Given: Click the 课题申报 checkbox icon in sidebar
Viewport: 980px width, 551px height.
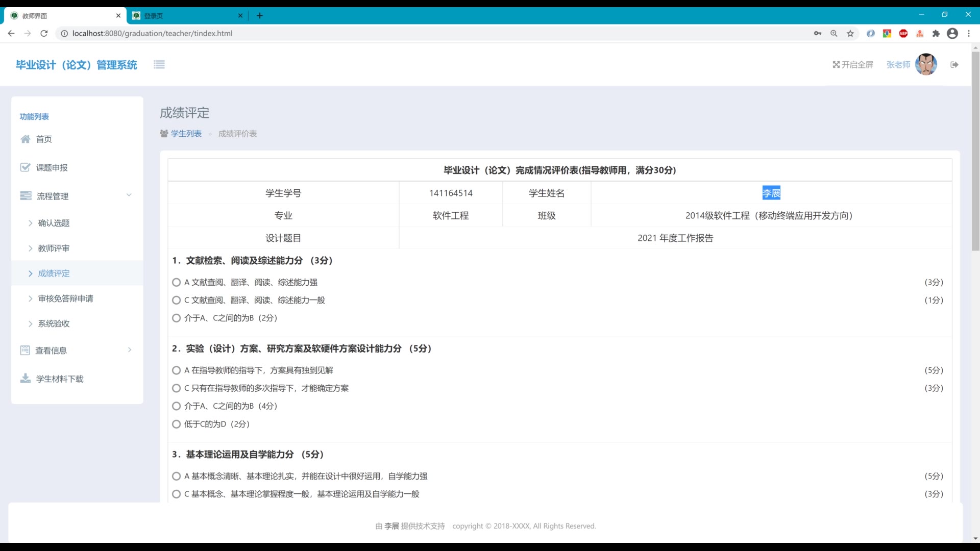Looking at the screenshot, I should point(25,167).
